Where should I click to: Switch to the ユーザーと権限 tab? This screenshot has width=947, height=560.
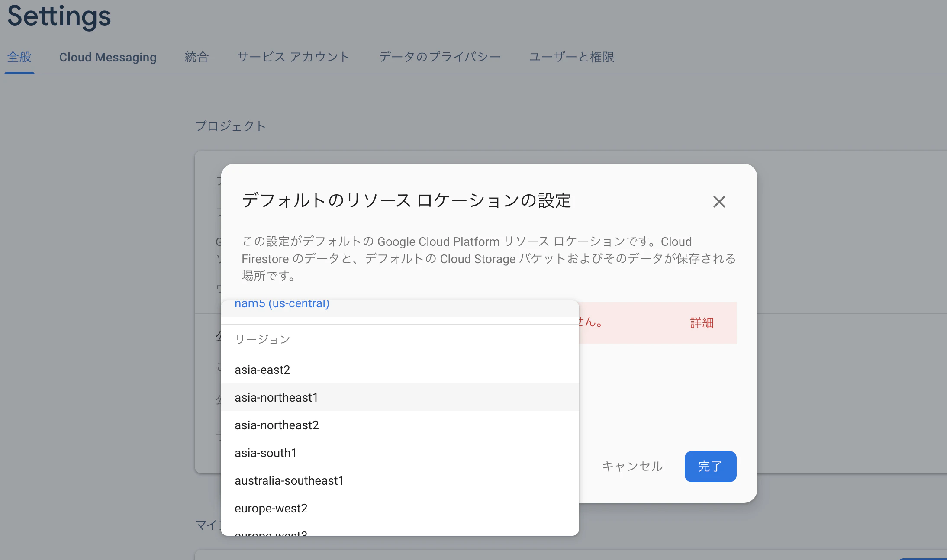[572, 57]
